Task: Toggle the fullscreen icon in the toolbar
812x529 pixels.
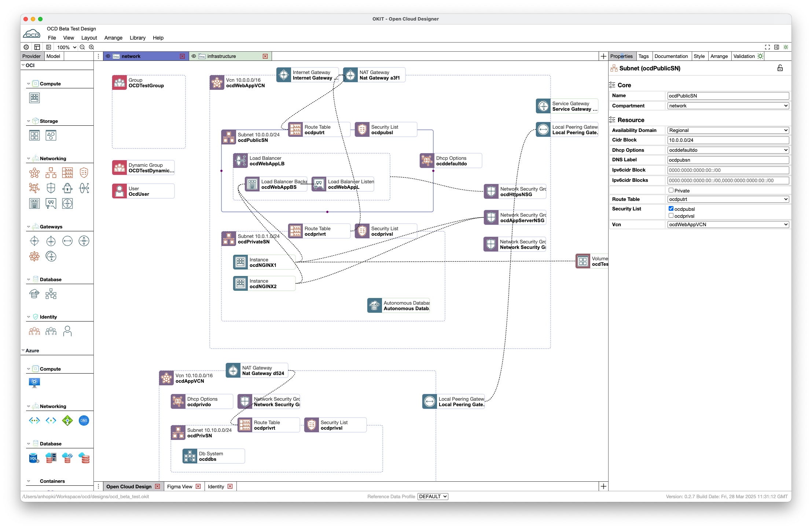Action: (767, 47)
